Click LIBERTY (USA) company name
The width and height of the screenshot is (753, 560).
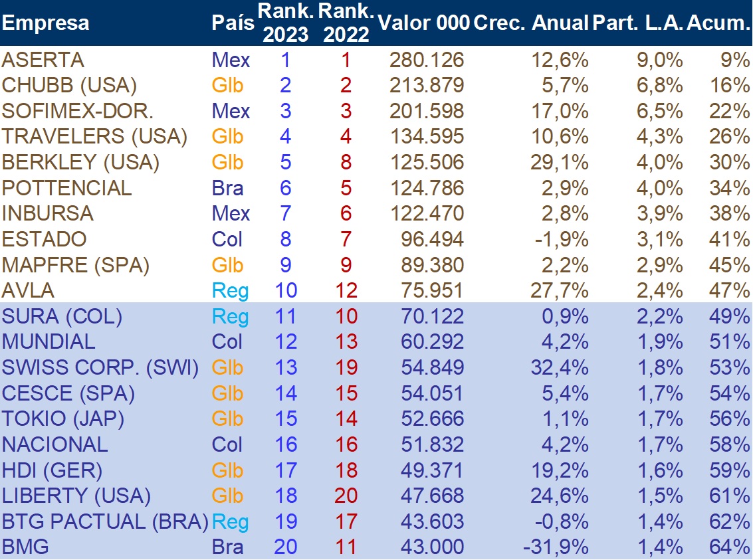point(76,496)
